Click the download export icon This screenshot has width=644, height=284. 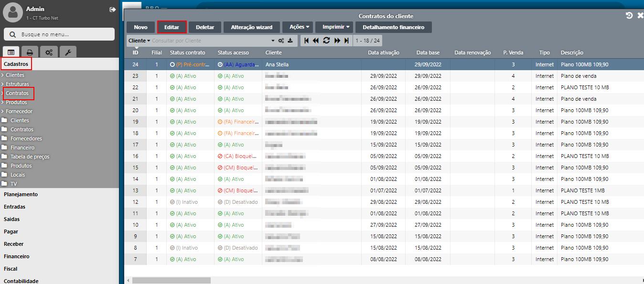point(290,41)
